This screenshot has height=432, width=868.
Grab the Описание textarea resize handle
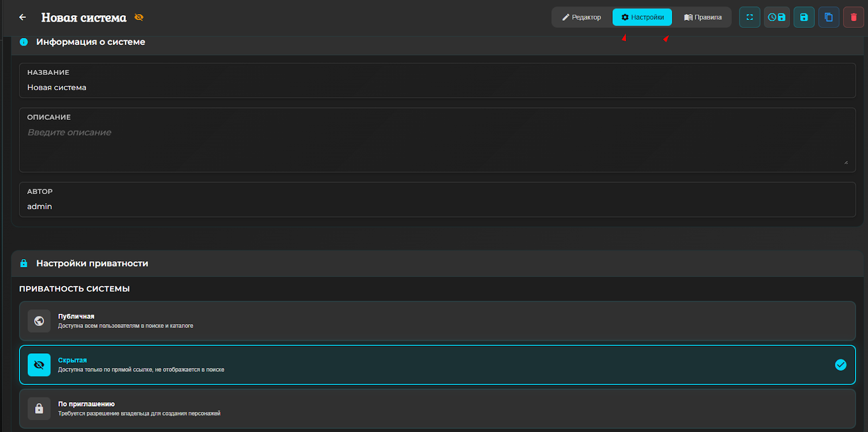pyautogui.click(x=846, y=162)
